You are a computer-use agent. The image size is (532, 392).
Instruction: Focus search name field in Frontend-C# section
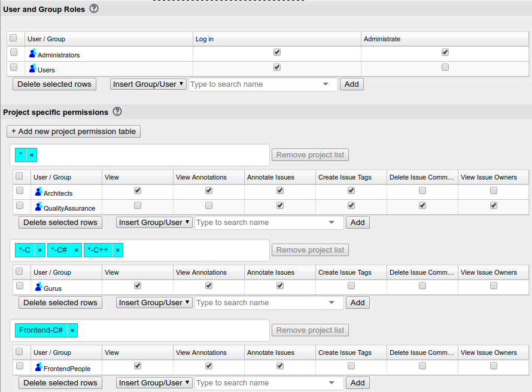(x=269, y=383)
